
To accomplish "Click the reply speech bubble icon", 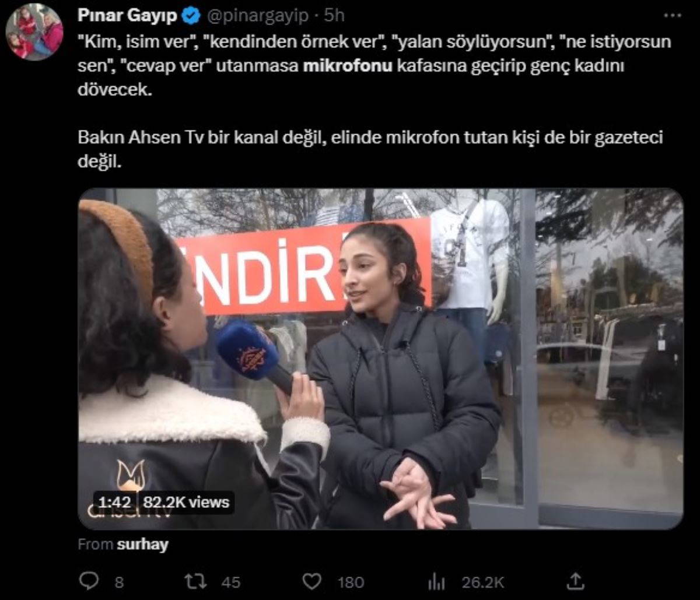I will 89,581.
